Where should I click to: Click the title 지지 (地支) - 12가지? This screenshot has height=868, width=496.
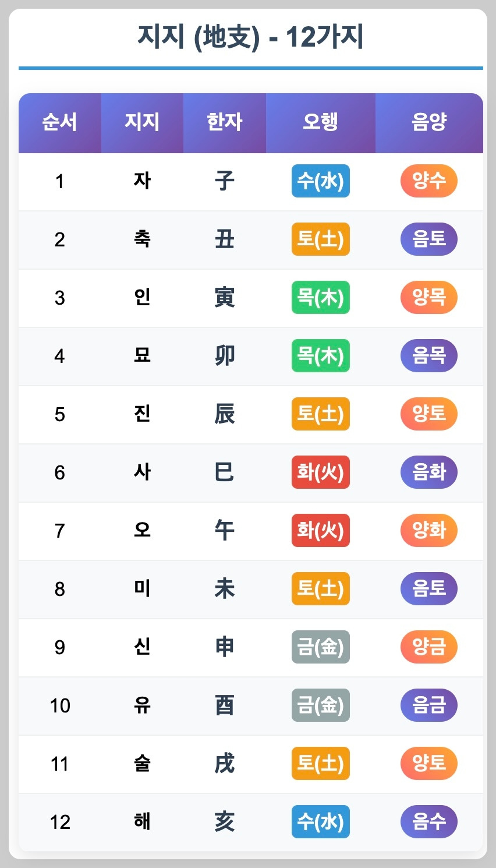[250, 37]
